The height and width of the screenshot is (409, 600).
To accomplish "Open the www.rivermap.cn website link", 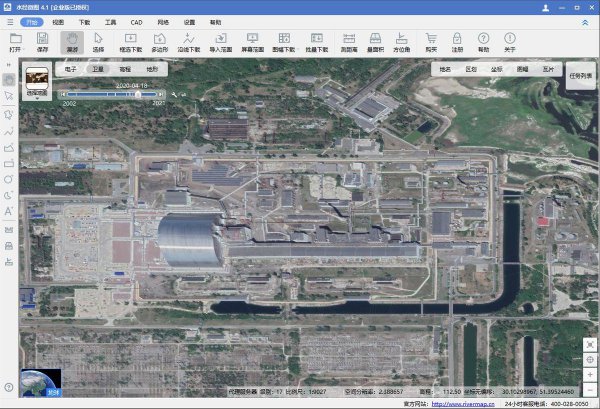I will [462, 404].
